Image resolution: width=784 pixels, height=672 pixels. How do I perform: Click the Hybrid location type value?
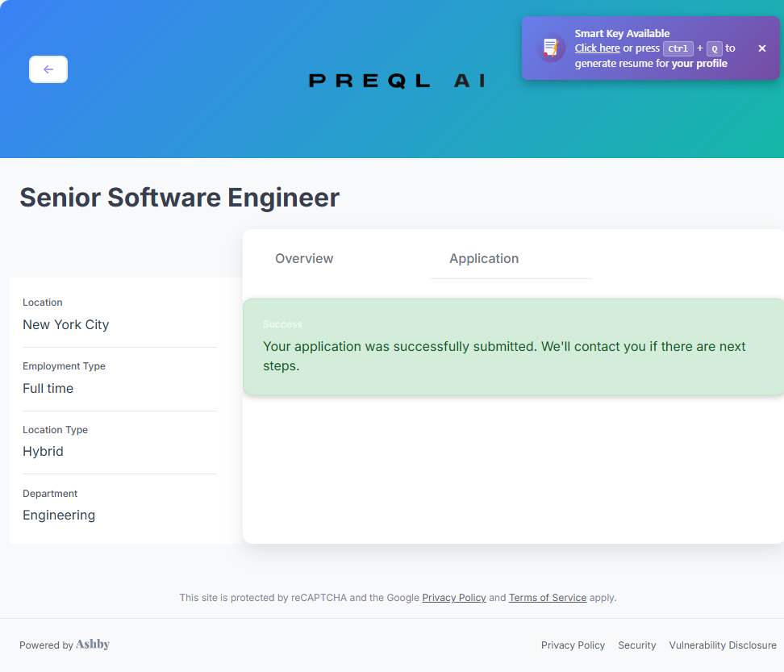43,452
